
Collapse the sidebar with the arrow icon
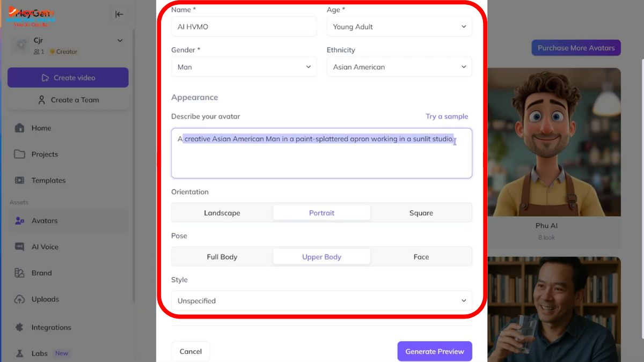pyautogui.click(x=119, y=14)
